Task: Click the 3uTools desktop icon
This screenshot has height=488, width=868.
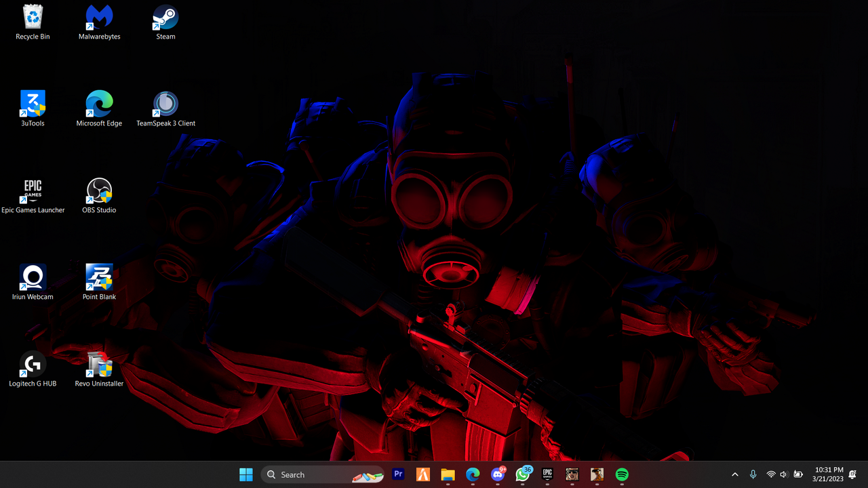Action: click(33, 108)
